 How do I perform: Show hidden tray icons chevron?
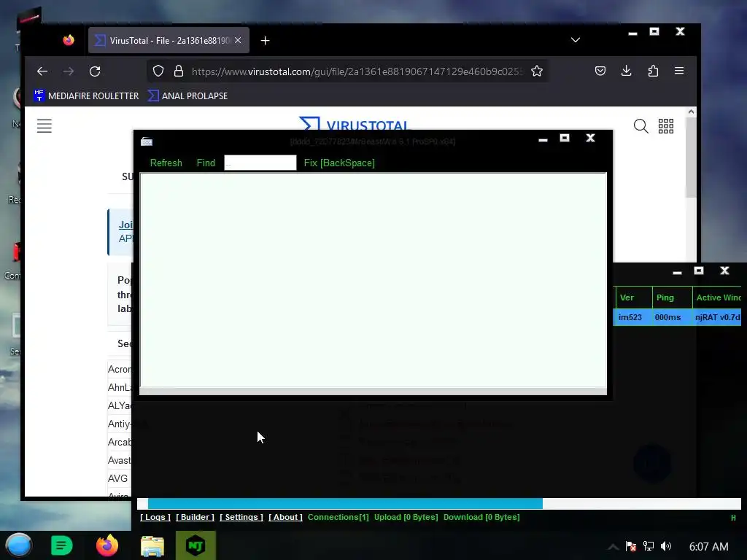613,547
